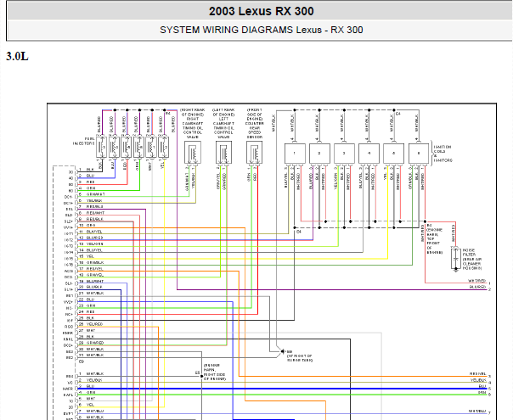The image size is (513, 420).
Task: Click the IGNITION COILS & IGNITORS label
Action: coord(443,154)
